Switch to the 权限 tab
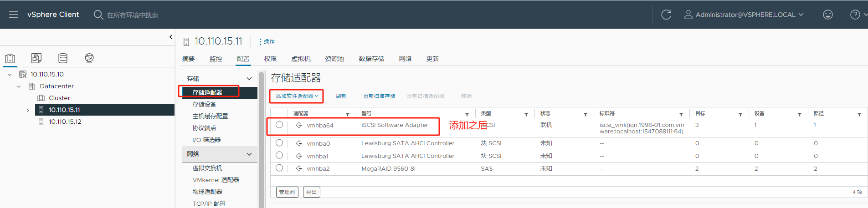Image resolution: width=868 pixels, height=208 pixels. click(x=270, y=59)
